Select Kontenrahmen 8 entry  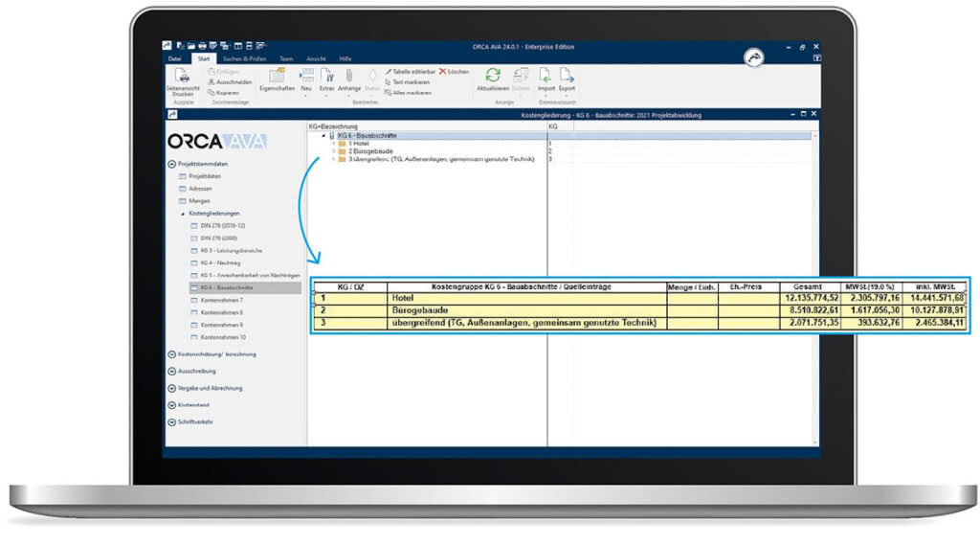click(222, 312)
